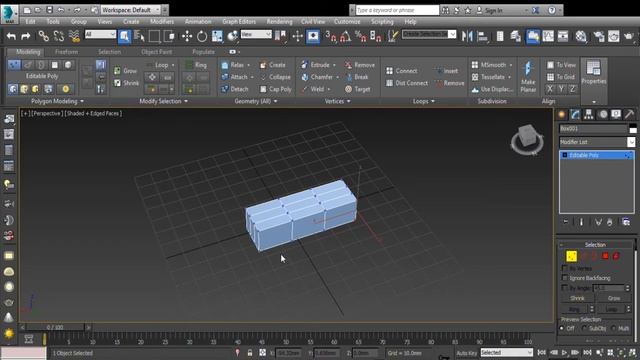Expand the Vertices panel arrow
Image resolution: width=640 pixels, height=360 pixels.
pyautogui.click(x=349, y=101)
